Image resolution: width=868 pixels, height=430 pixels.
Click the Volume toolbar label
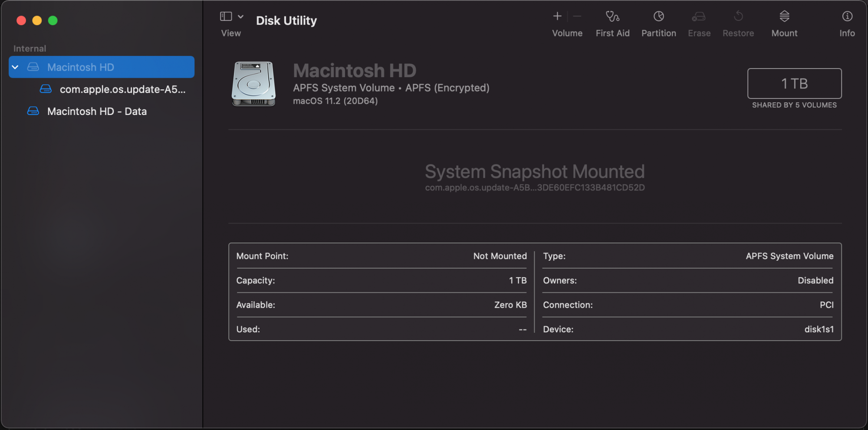coord(567,33)
